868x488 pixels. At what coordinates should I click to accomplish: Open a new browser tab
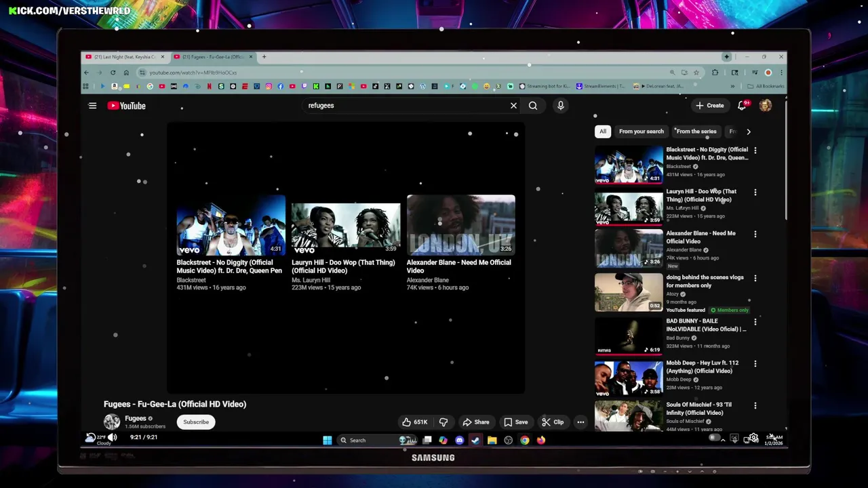coord(264,57)
